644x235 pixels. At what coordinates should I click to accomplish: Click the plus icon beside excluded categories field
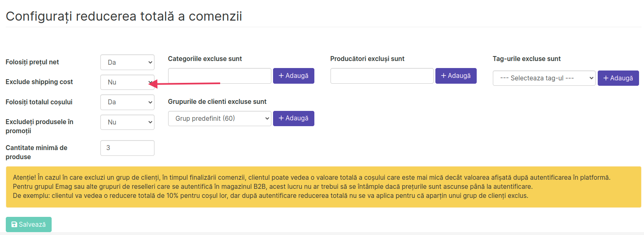click(x=281, y=76)
